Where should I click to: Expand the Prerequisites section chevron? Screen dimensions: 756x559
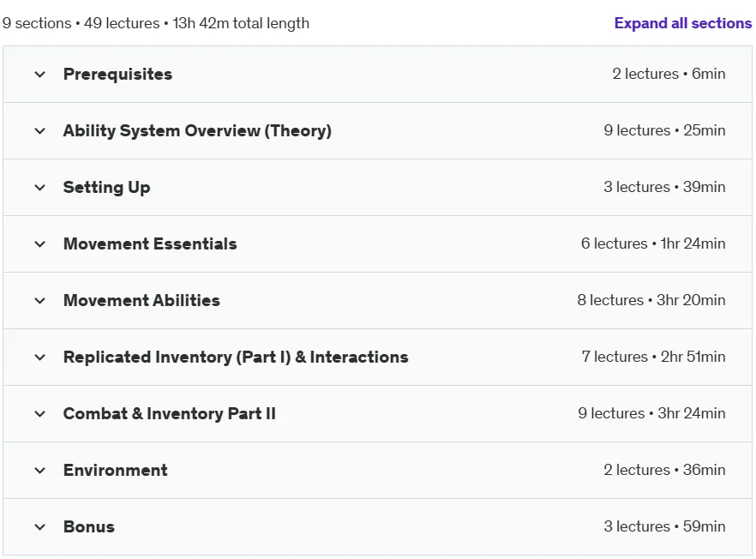[x=40, y=75]
